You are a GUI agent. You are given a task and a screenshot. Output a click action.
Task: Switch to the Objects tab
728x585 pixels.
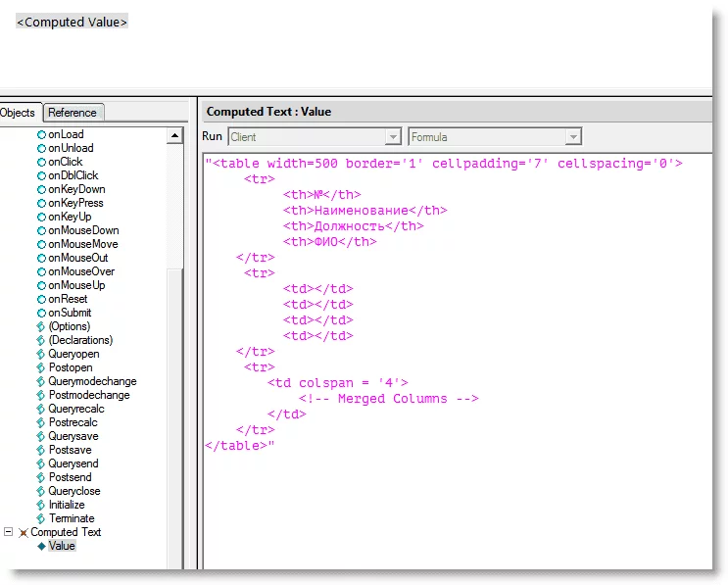(x=18, y=113)
